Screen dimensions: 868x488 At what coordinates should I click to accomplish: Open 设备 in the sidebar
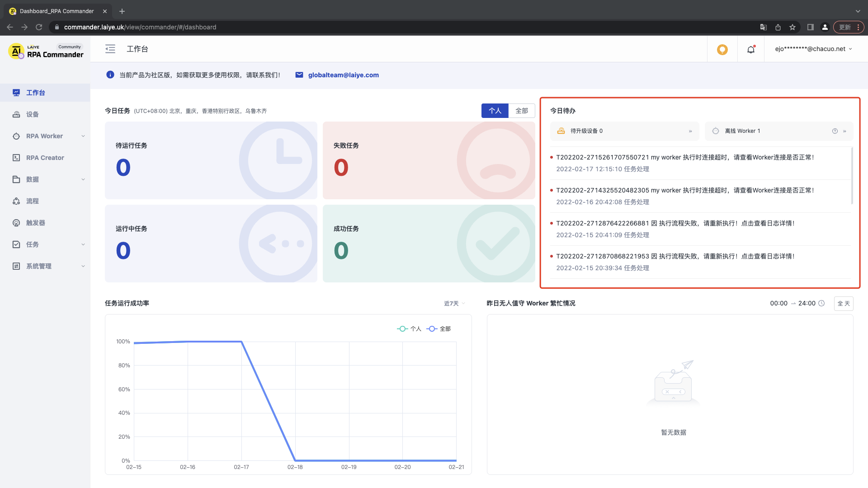pos(45,114)
